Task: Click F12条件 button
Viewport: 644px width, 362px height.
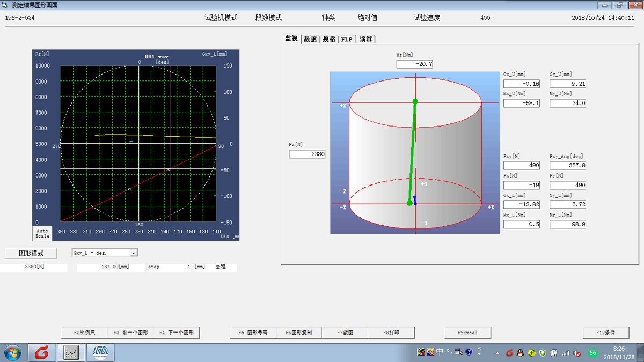Action: (606, 333)
